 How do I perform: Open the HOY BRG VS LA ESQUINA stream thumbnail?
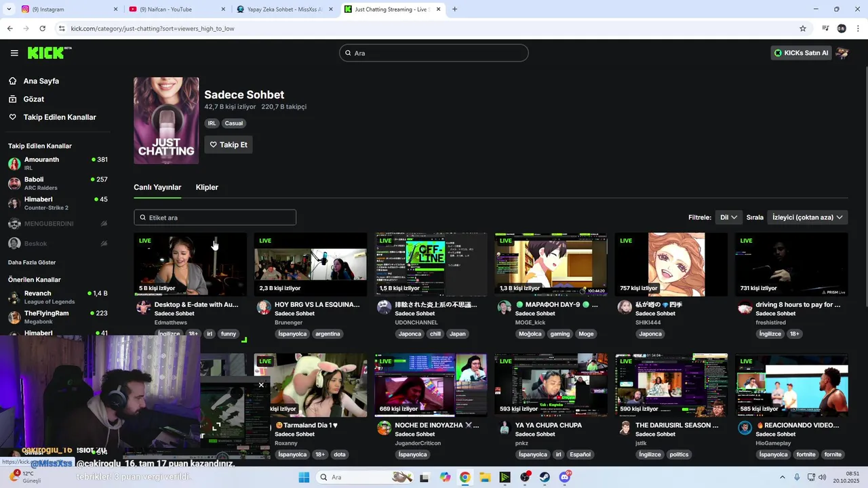[x=311, y=264]
